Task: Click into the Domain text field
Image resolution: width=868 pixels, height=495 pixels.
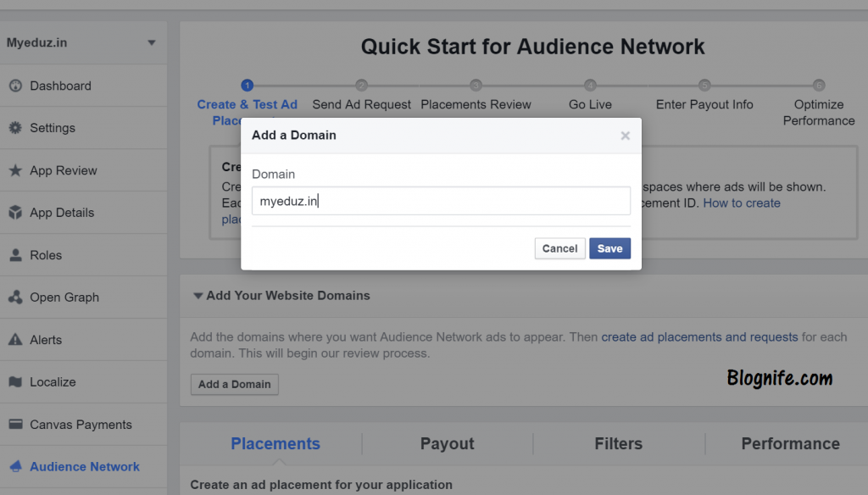Action: 441,201
